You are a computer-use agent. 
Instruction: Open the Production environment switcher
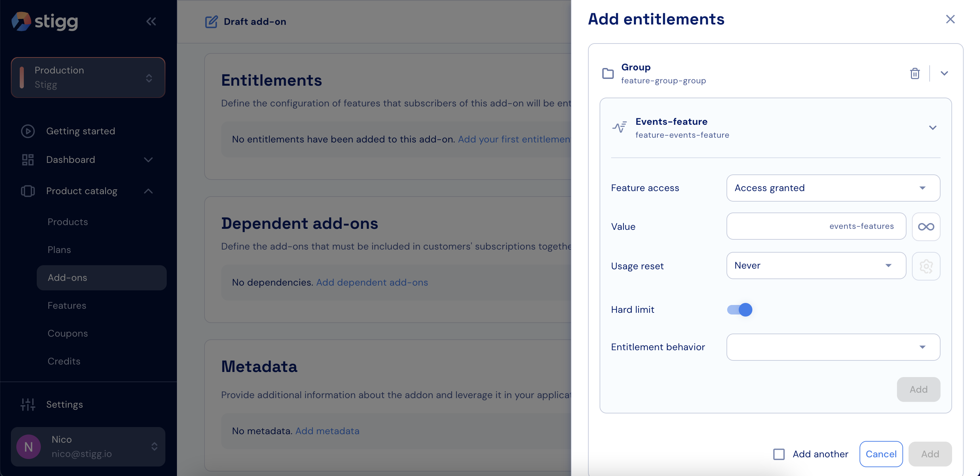[x=88, y=78]
